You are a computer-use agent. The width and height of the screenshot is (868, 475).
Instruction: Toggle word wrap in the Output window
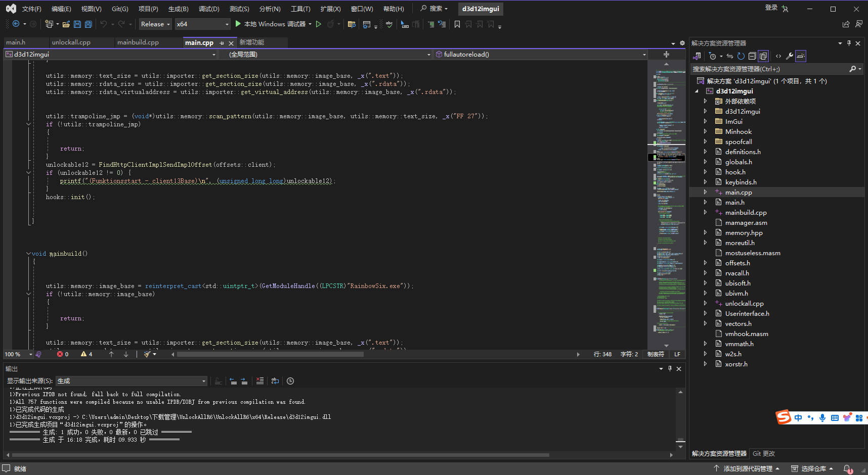(x=275, y=381)
